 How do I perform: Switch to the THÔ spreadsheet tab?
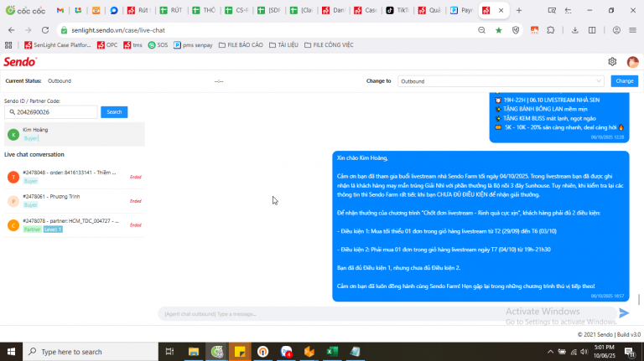(204, 10)
